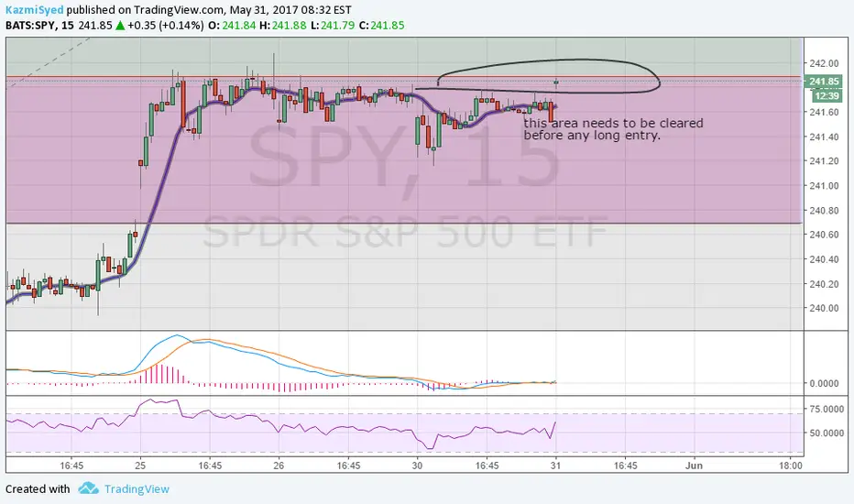
Task: Click the publish timestamp May 31, 2017 08:32 EST
Action: (x=290, y=10)
